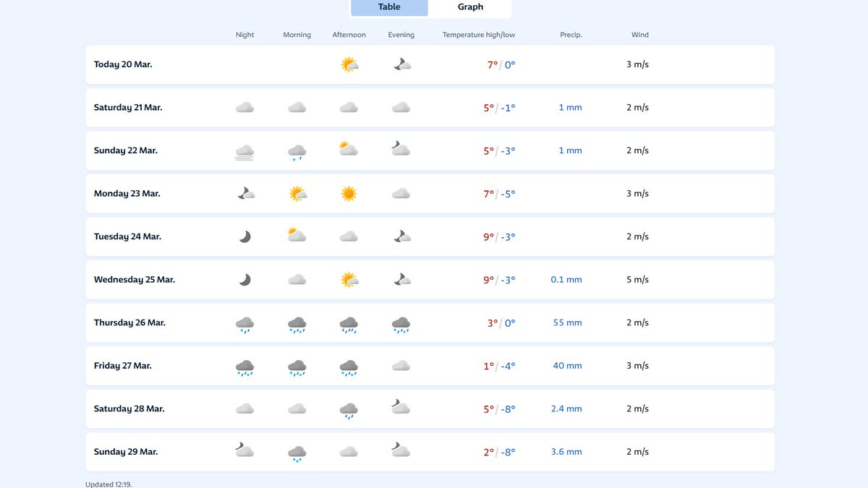Click the Precip. column header
This screenshot has height=488, width=868.
point(571,35)
